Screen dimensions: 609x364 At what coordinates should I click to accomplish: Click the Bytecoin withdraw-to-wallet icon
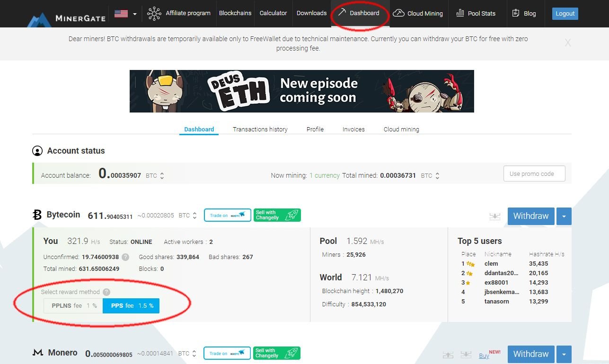click(x=495, y=216)
